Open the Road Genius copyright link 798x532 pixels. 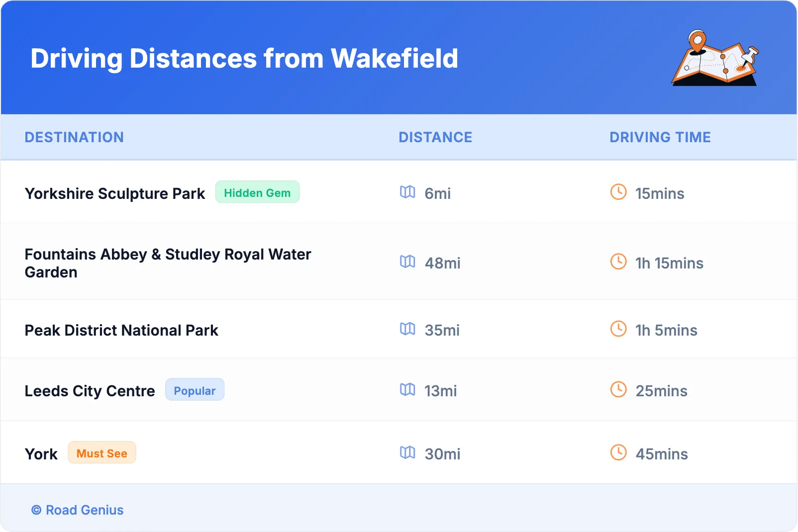(x=78, y=510)
